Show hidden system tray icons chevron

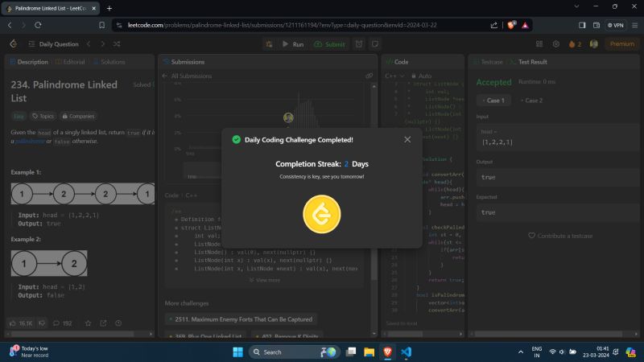point(520,352)
